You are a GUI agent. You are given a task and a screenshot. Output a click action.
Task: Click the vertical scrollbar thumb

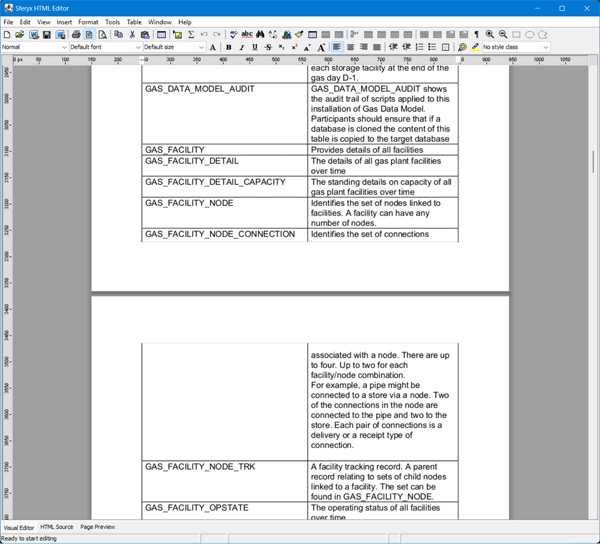pos(593,161)
